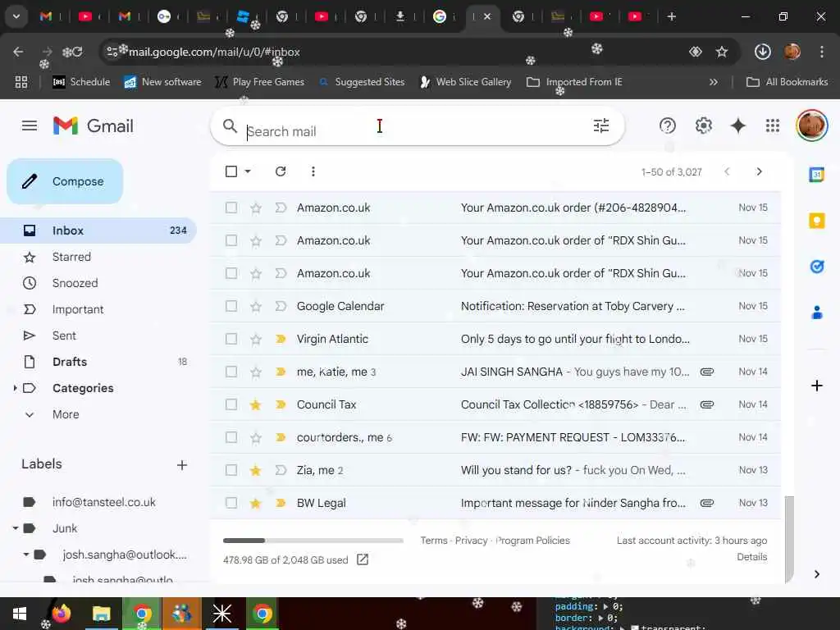The image size is (840, 630).
Task: Star the Virgin Atlantic email
Action: 256,339
